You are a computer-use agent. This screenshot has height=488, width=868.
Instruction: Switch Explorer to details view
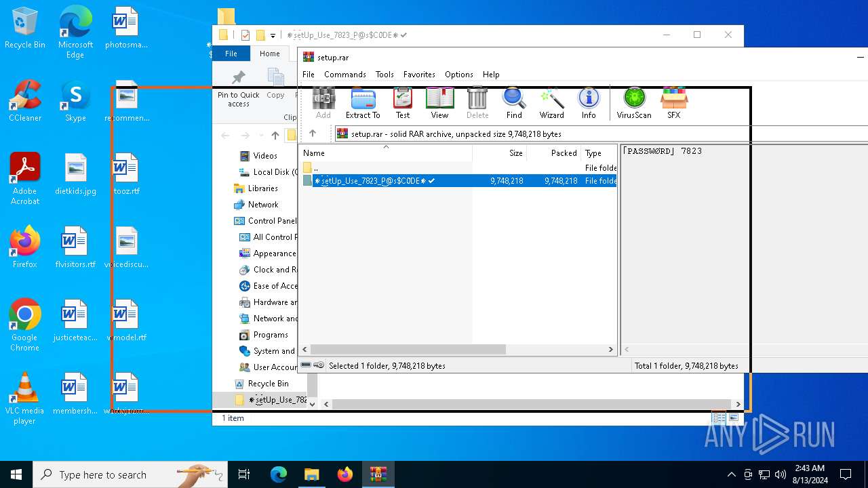coord(719,418)
